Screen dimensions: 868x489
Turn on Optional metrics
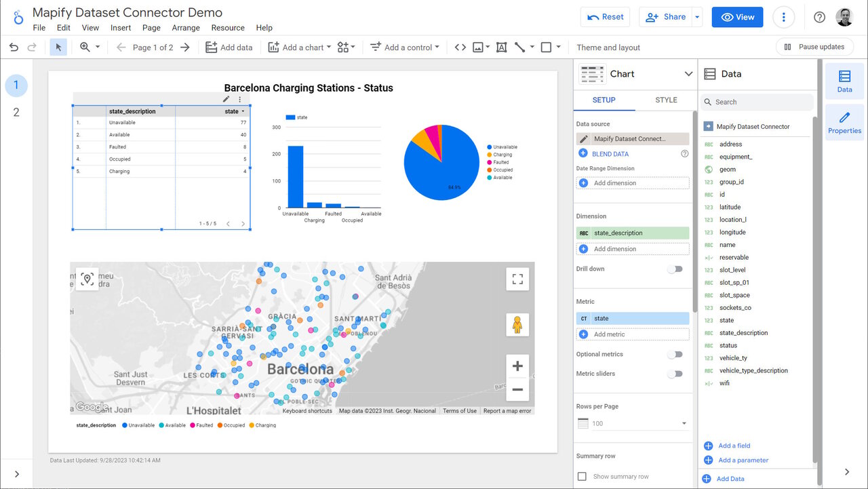[x=675, y=355]
